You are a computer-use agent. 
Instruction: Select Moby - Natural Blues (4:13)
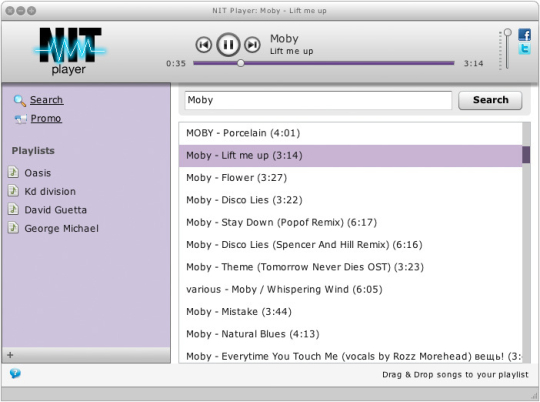coord(351,334)
